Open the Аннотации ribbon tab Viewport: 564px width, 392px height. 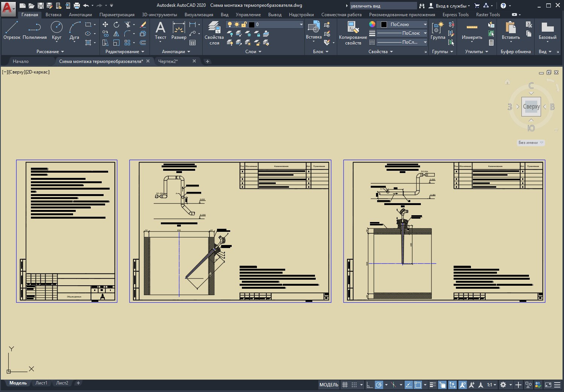pos(80,15)
